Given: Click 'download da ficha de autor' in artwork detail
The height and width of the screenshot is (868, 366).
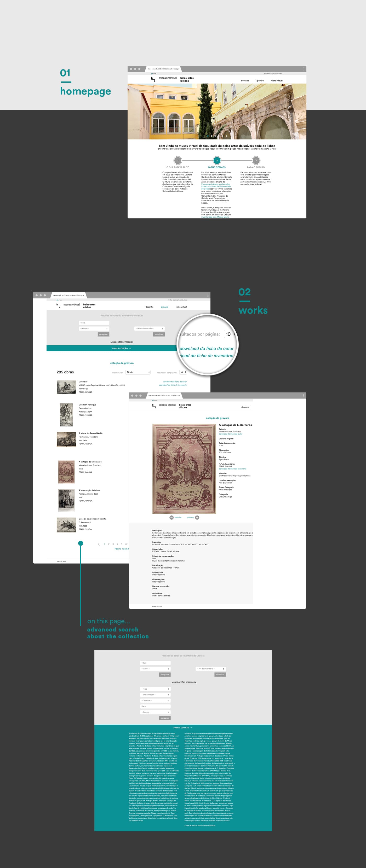Looking at the screenshot, I should 230,434.
